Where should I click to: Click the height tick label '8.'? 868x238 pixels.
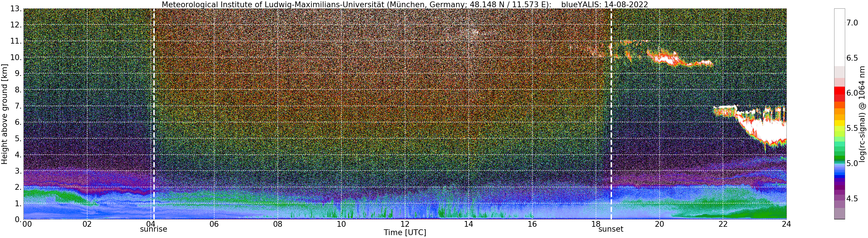(18, 90)
